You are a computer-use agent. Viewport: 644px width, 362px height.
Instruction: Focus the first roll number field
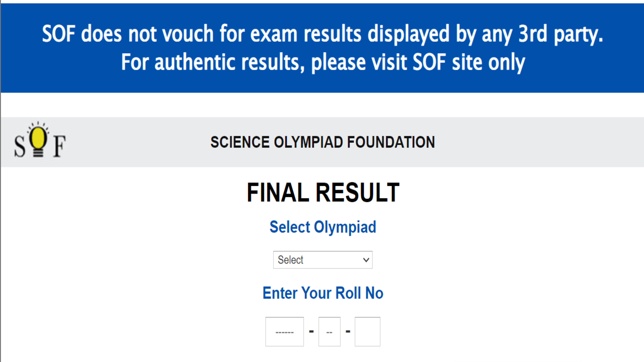pyautogui.click(x=284, y=332)
